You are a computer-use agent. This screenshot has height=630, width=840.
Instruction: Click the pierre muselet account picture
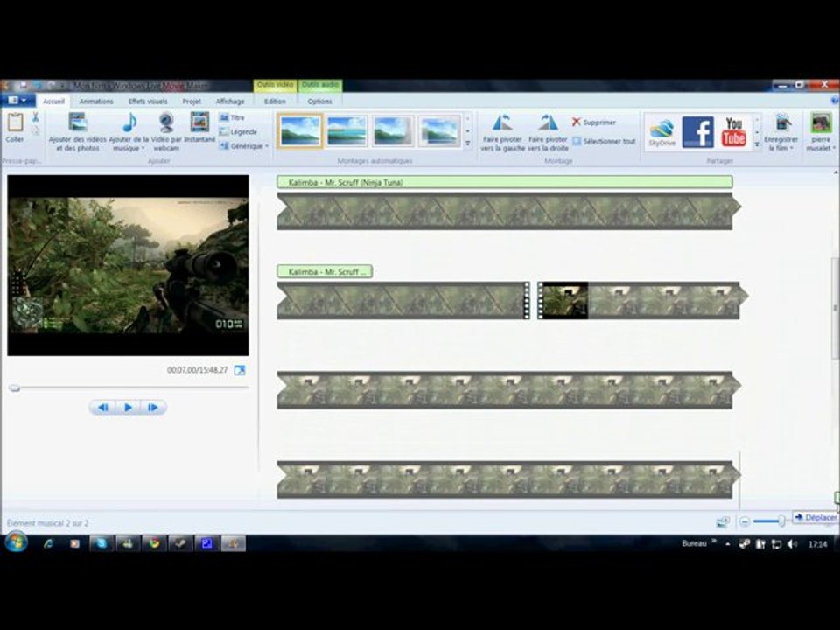(821, 122)
